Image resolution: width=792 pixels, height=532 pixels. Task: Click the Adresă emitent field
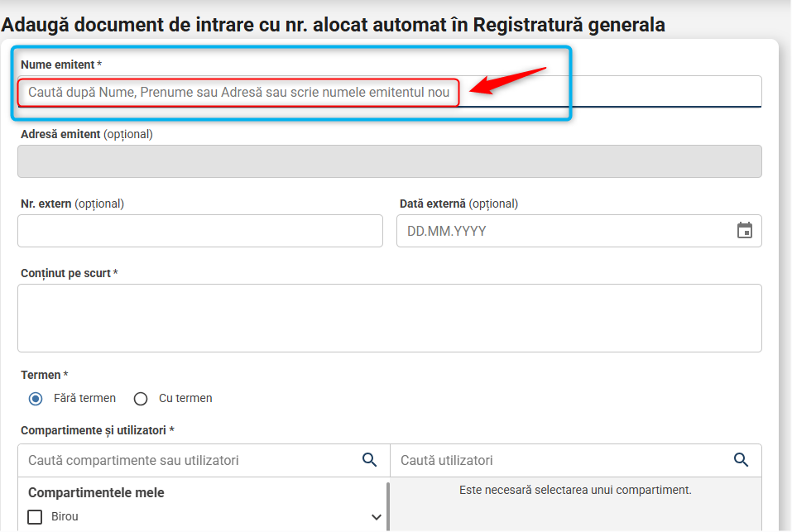coord(390,161)
